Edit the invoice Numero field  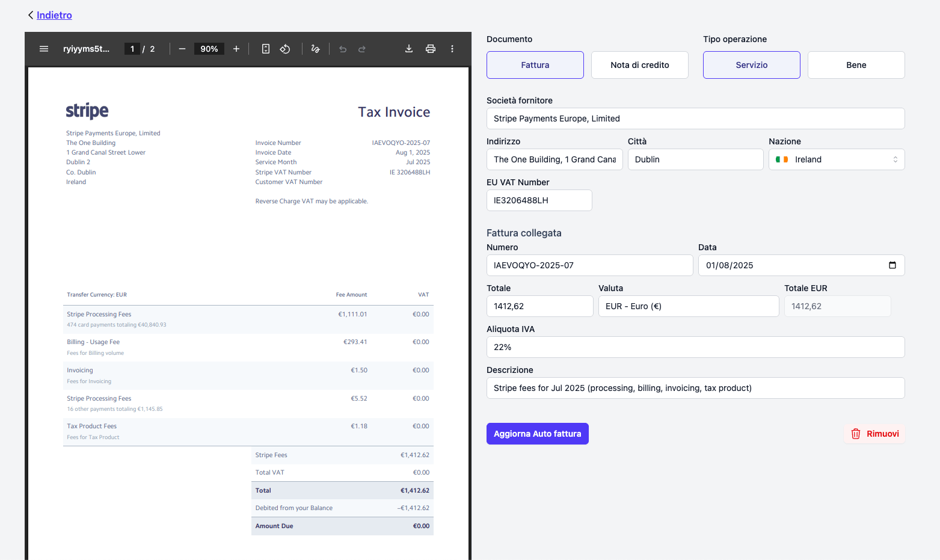coord(590,265)
